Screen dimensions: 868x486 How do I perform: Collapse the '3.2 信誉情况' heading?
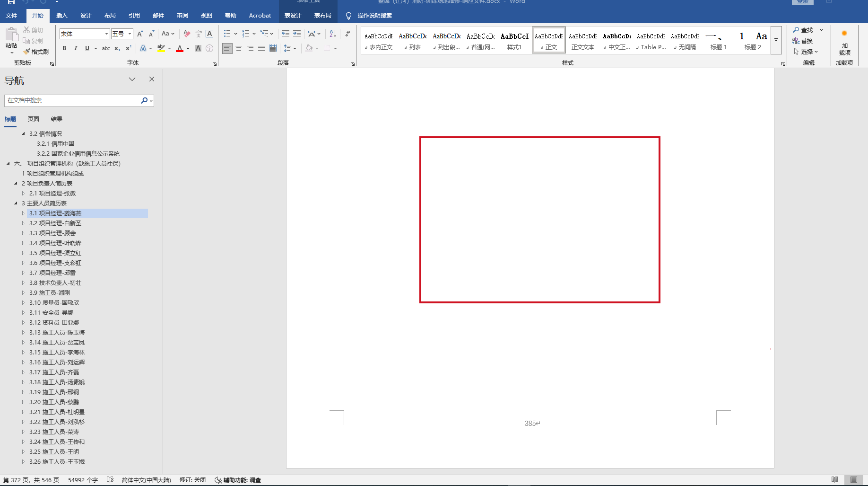(x=23, y=134)
